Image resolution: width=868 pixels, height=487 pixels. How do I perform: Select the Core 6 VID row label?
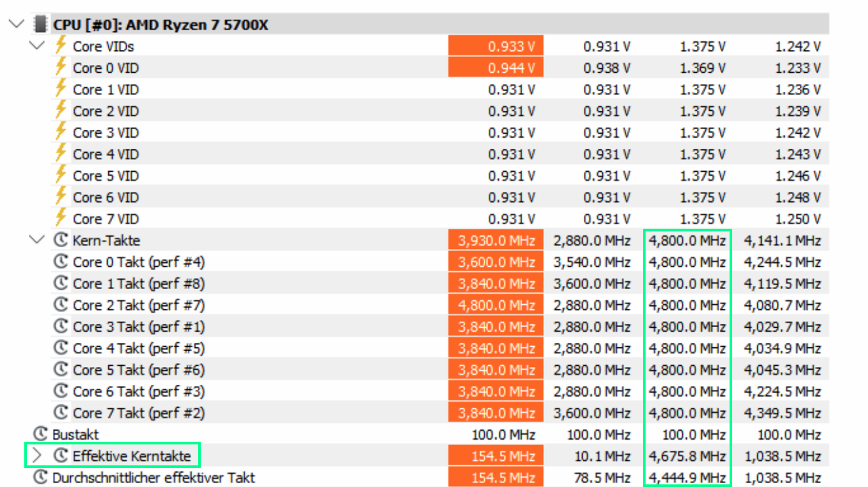point(106,198)
